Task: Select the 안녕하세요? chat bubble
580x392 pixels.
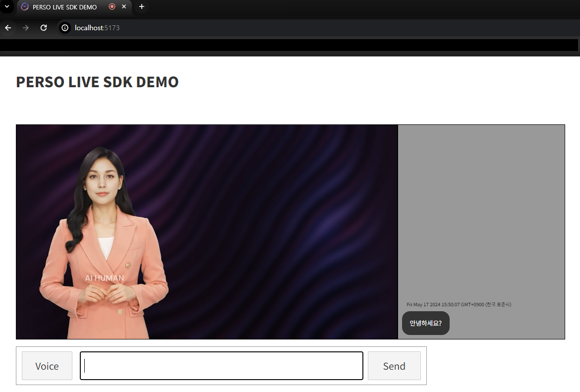Action: pyautogui.click(x=425, y=323)
